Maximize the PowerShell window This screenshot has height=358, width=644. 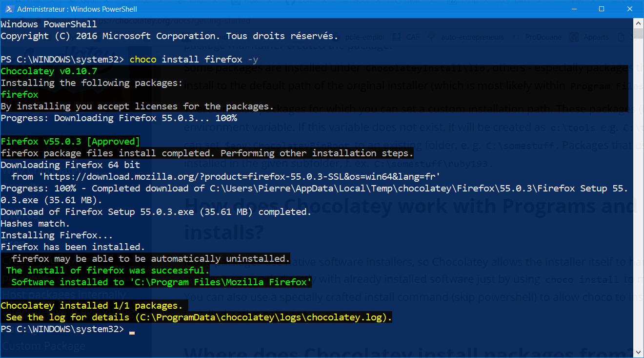pos(602,9)
